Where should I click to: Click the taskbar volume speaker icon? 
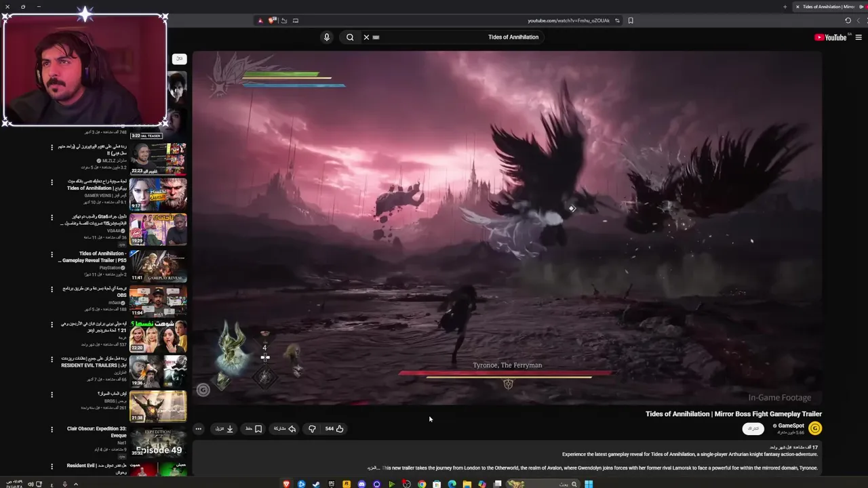pyautogui.click(x=31, y=484)
